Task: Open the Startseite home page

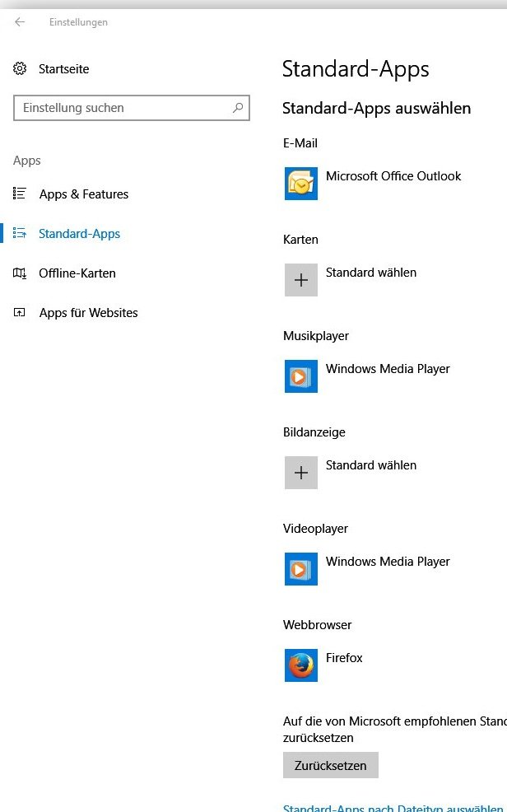Action: [x=63, y=69]
